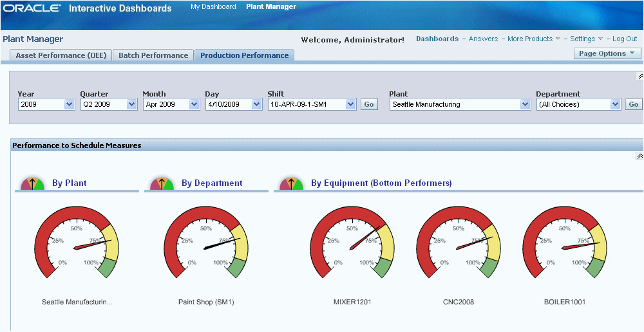Open the Dashboards link
644x332 pixels.
[437, 39]
